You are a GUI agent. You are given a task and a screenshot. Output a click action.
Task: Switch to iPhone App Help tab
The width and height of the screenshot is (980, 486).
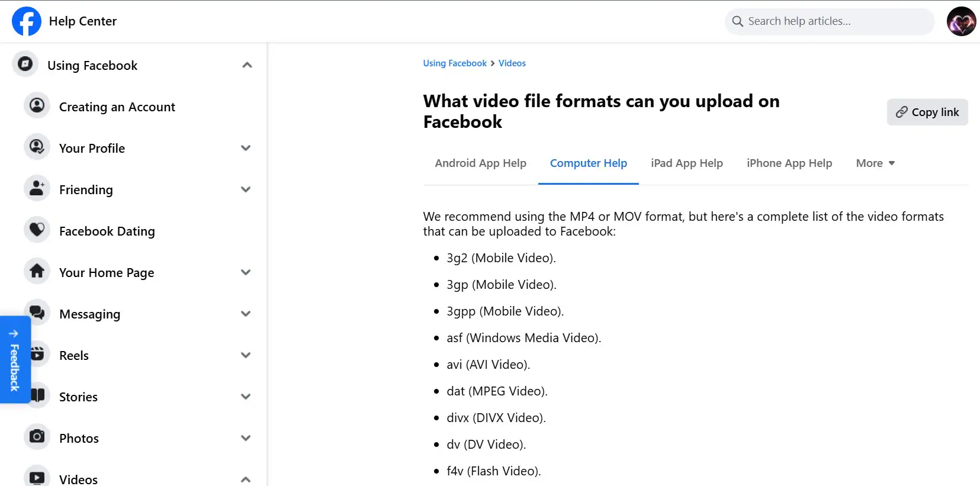789,163
